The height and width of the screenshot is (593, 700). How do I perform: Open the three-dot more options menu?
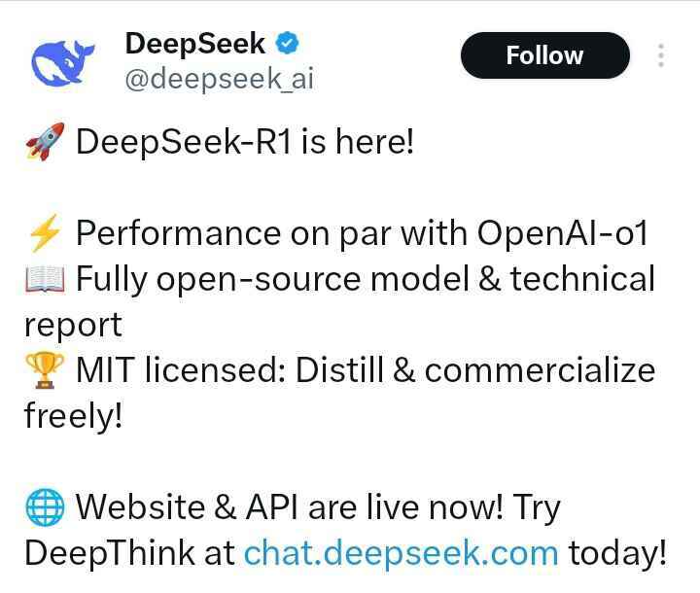coord(661,55)
